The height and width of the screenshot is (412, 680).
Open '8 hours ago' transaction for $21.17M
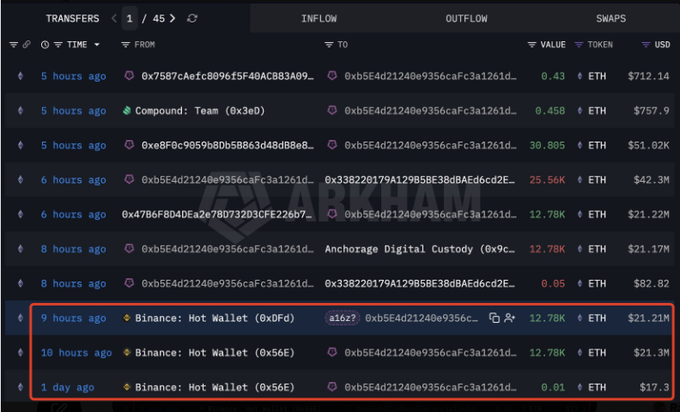pyautogui.click(x=73, y=250)
